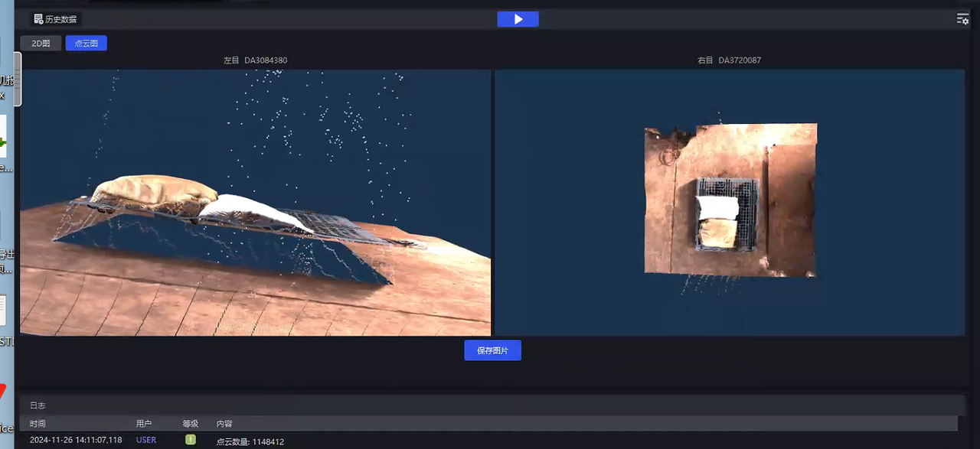The height and width of the screenshot is (449, 980).
Task: Click the 日志 log panel title
Action: tap(38, 405)
